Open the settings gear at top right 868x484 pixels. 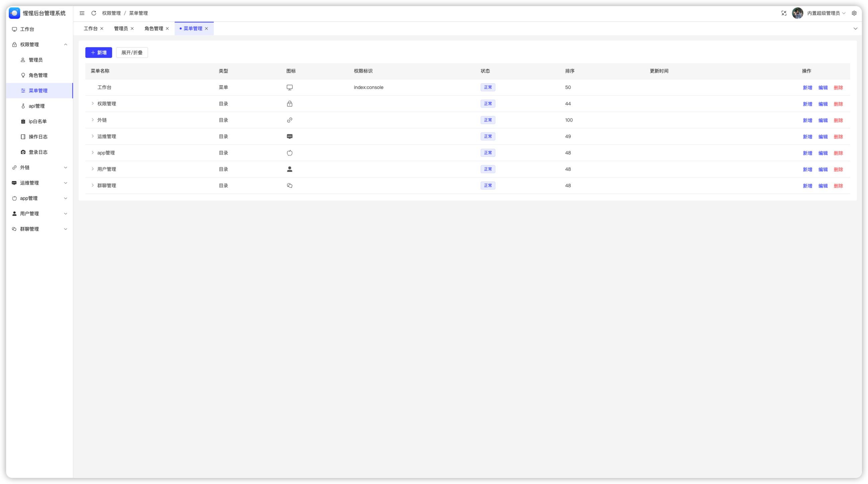click(854, 13)
